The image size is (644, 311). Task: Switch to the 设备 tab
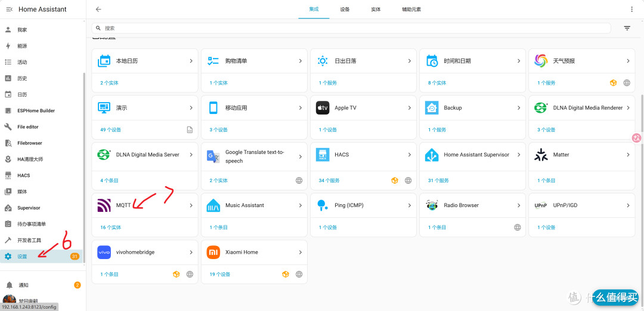[x=345, y=9]
